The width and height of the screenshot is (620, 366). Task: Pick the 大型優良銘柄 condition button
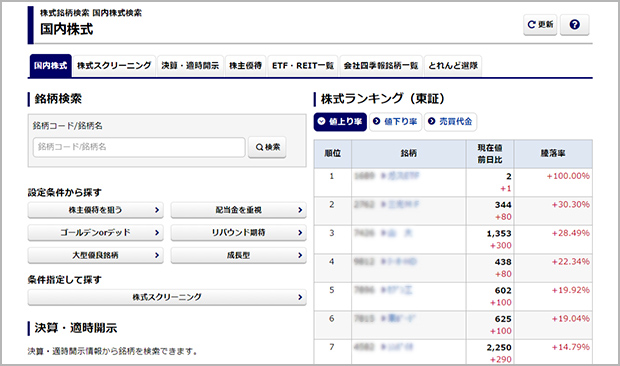(95, 255)
